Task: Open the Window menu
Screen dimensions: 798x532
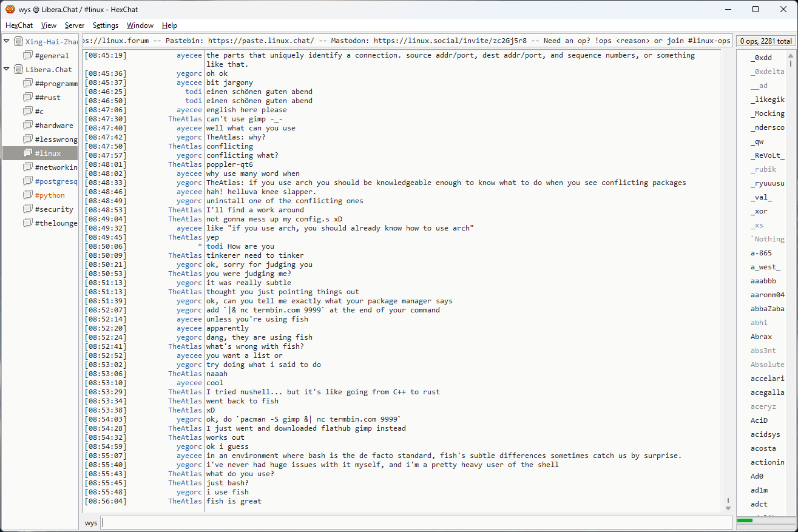Action: [x=140, y=25]
